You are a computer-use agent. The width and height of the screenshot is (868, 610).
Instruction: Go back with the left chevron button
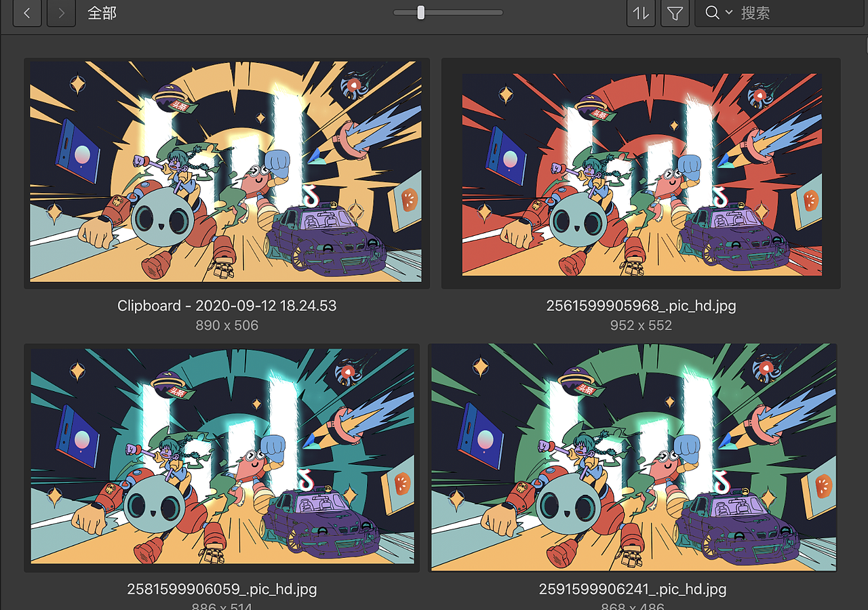coord(27,13)
